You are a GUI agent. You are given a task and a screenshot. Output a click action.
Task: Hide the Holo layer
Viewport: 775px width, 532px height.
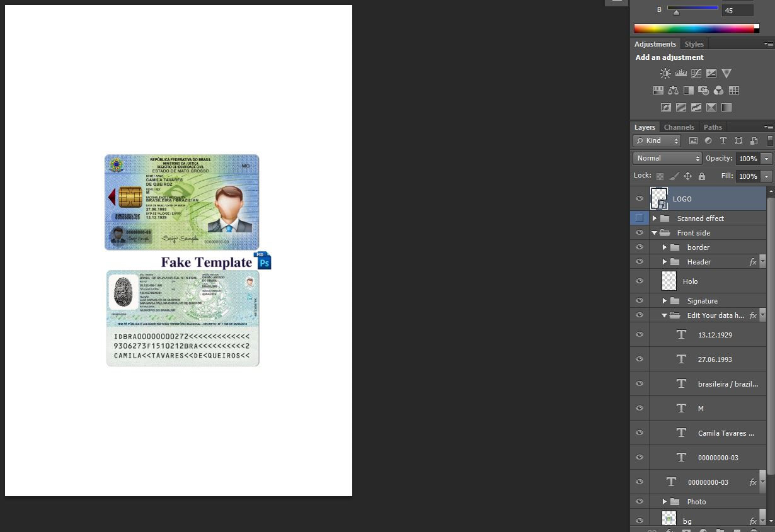pyautogui.click(x=640, y=281)
